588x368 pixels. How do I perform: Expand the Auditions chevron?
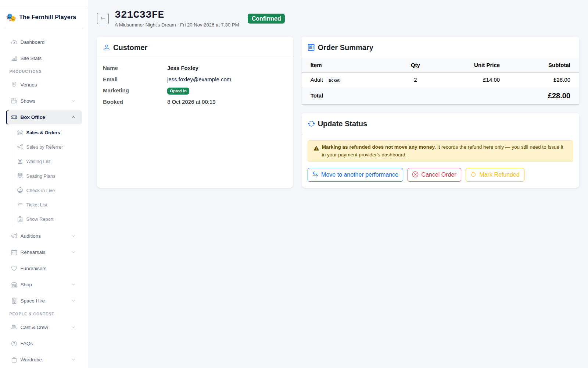click(73, 236)
